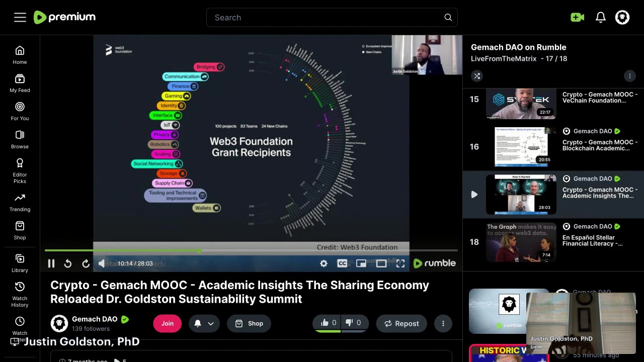Repost the video
The width and height of the screenshot is (644, 362).
tap(401, 323)
